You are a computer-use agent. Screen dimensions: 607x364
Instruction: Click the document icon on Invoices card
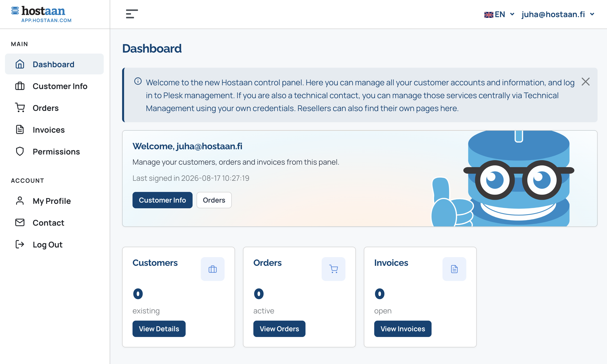click(454, 269)
